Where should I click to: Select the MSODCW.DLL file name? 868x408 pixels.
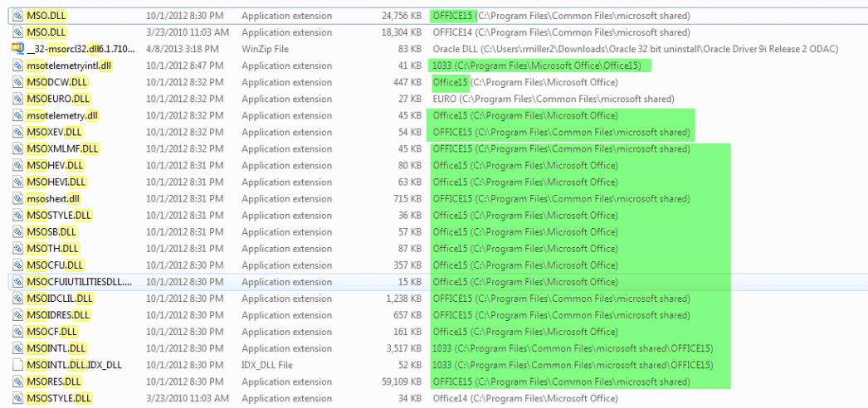[57, 82]
